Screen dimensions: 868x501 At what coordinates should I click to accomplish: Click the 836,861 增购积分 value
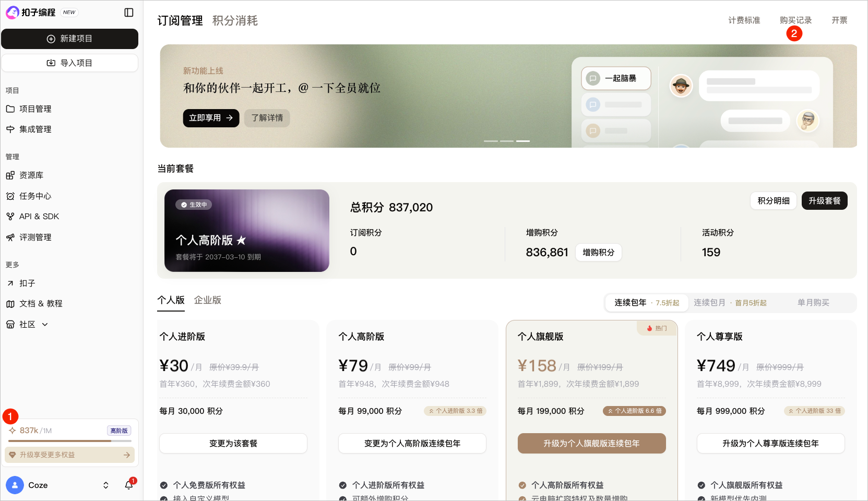(547, 253)
